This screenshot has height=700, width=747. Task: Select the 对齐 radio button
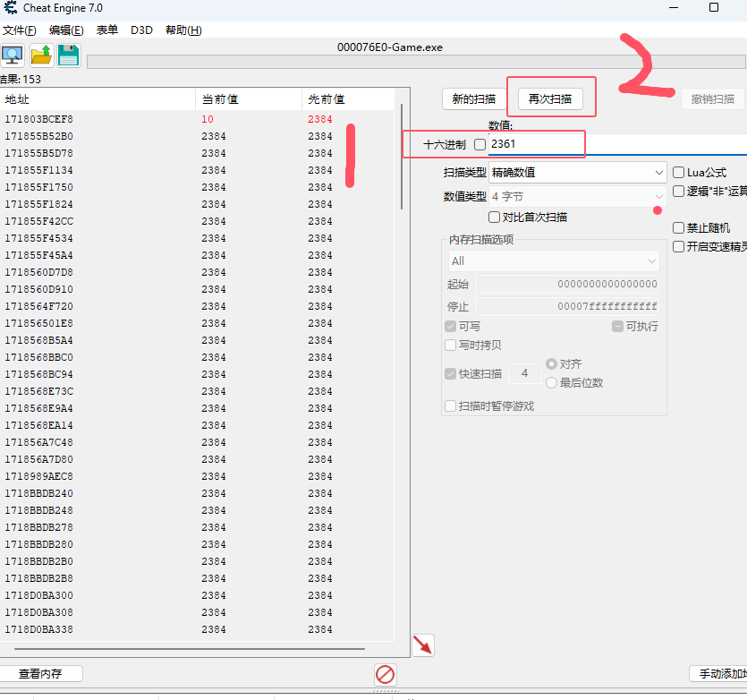551,363
